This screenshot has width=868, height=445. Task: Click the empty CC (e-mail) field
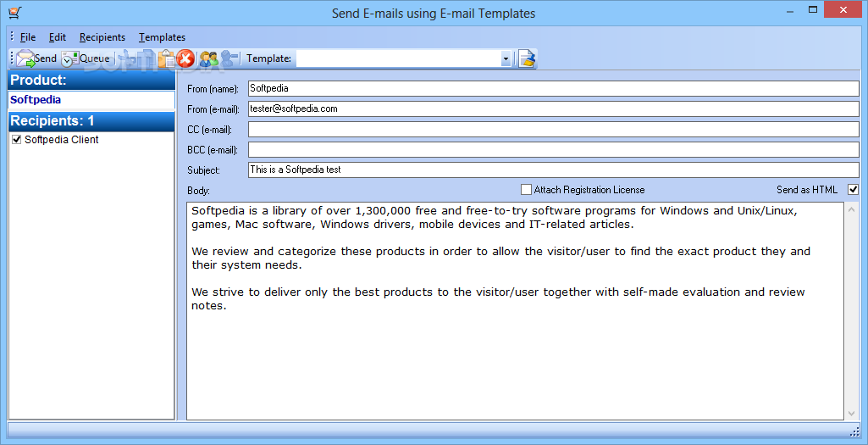click(554, 129)
